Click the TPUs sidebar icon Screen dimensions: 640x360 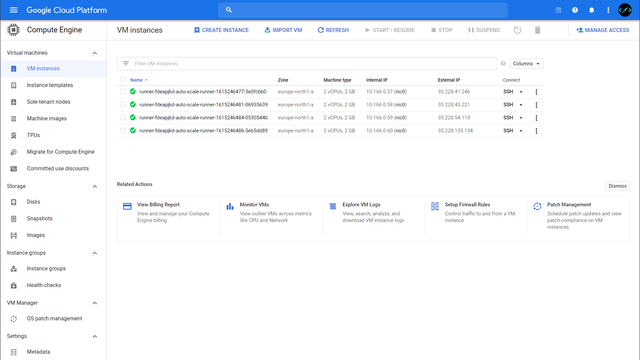[x=13, y=135]
